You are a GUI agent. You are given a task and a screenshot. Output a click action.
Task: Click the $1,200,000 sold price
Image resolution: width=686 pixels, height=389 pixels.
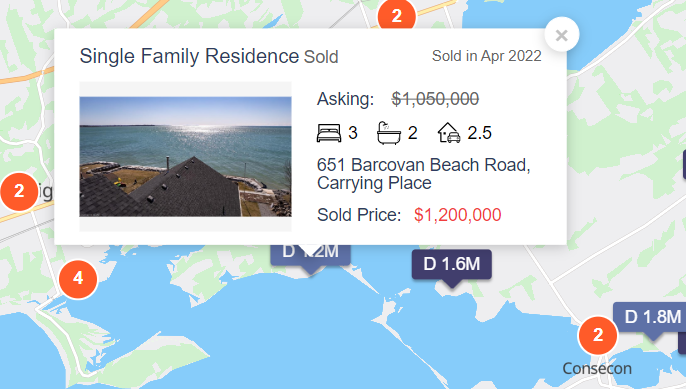[x=458, y=215]
